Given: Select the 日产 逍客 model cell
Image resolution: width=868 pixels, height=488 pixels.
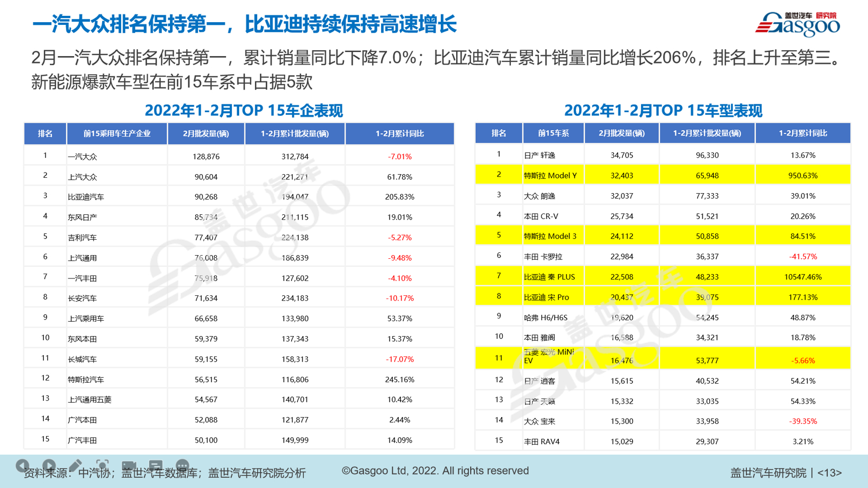Looking at the screenshot, I should tap(553, 381).
